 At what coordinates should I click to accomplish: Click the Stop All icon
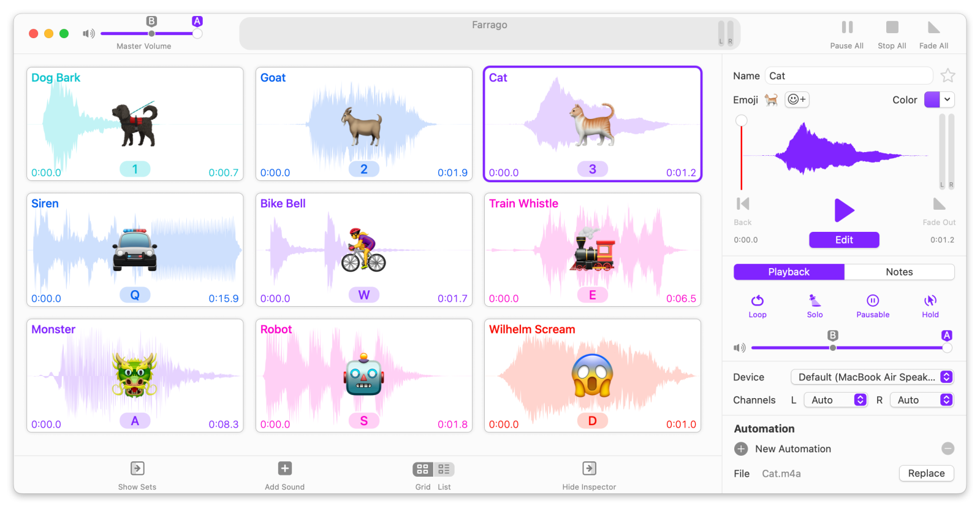pos(892,27)
